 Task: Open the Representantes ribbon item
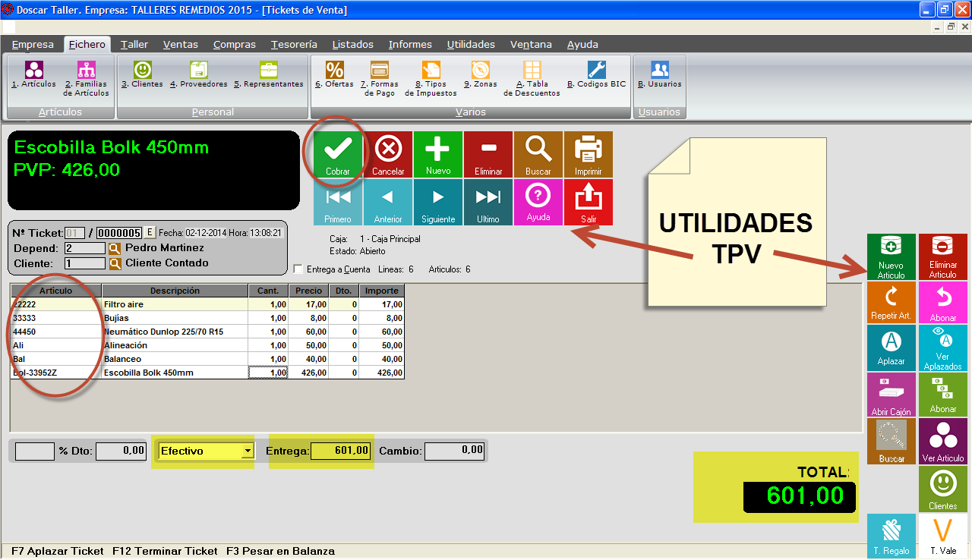268,74
